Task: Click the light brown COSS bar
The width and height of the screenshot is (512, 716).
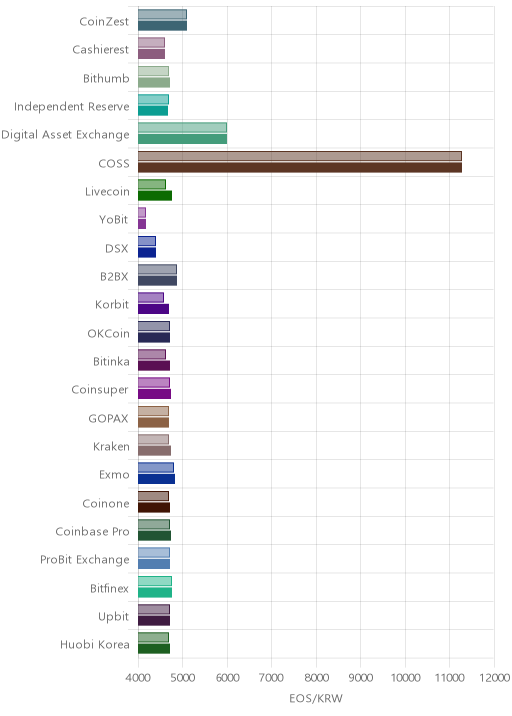Action: pos(300,156)
